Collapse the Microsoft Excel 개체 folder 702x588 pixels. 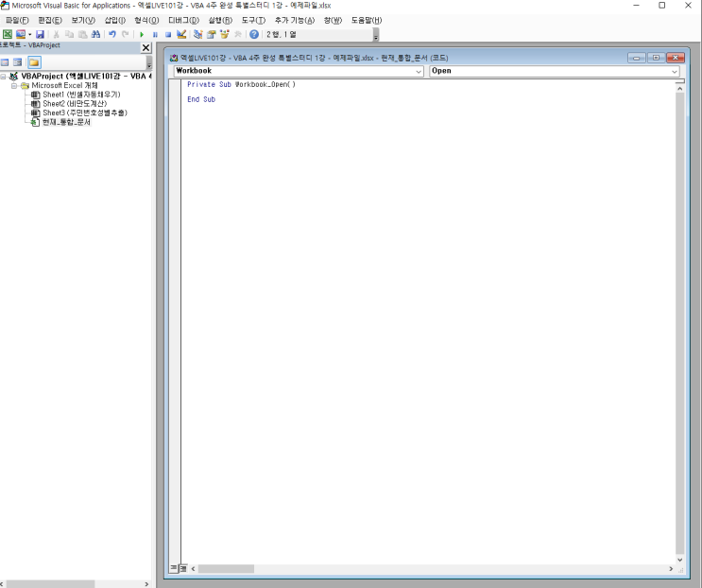14,85
